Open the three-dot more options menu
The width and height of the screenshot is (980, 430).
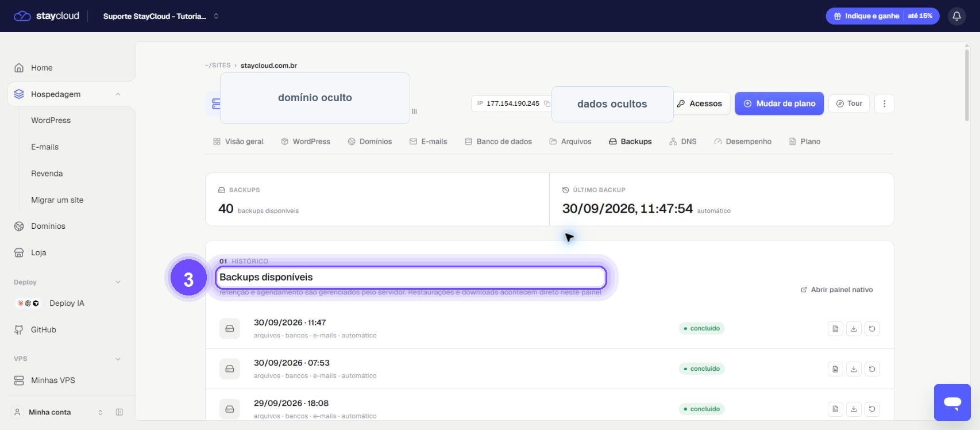coord(884,103)
